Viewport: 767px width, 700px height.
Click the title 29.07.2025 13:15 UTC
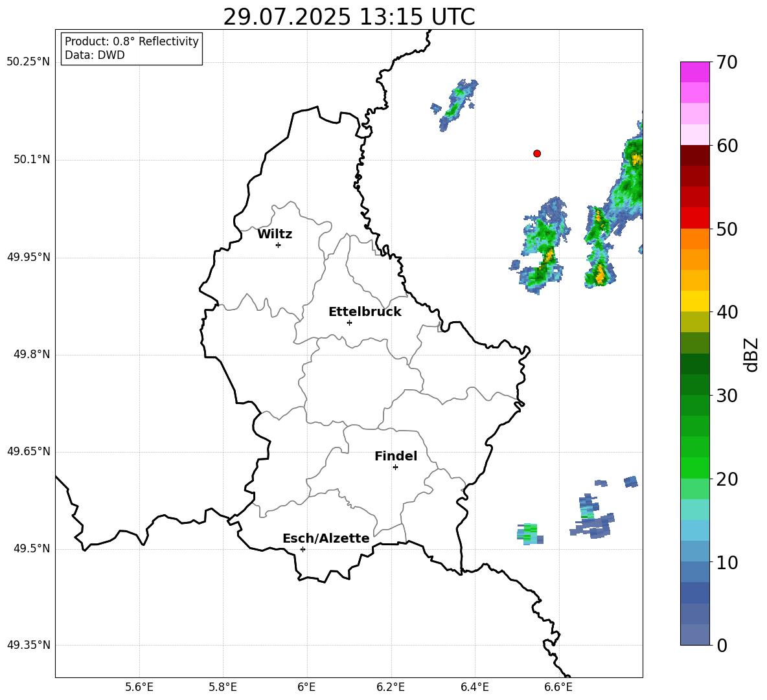pos(349,17)
